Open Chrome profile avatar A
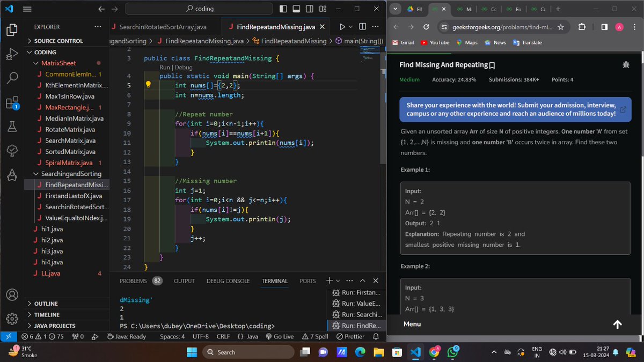Image resolution: width=644 pixels, height=362 pixels. (x=619, y=27)
